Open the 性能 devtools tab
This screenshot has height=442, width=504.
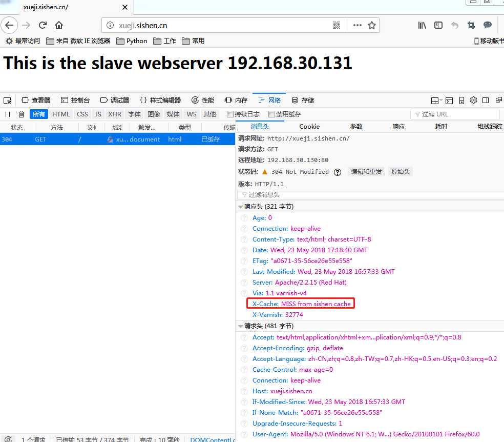203,101
